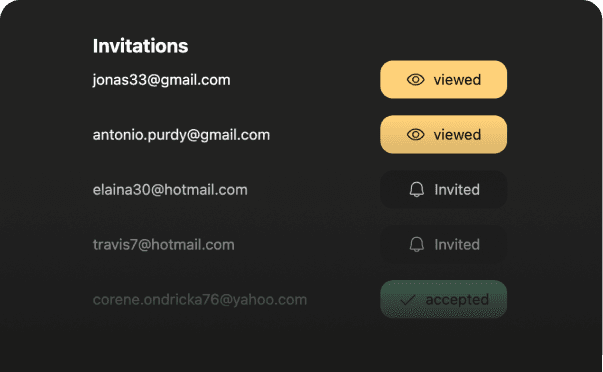
Task: Click the eye icon beside jonas33@gmail.com
Action: (415, 80)
